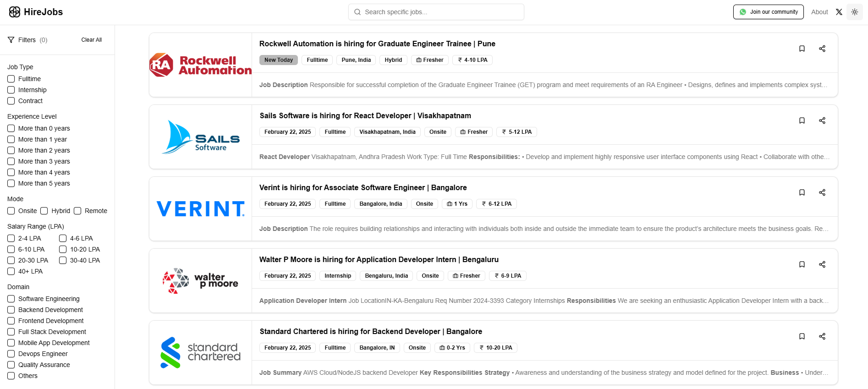Tick the 4-6 LPA salary range

coord(63,238)
